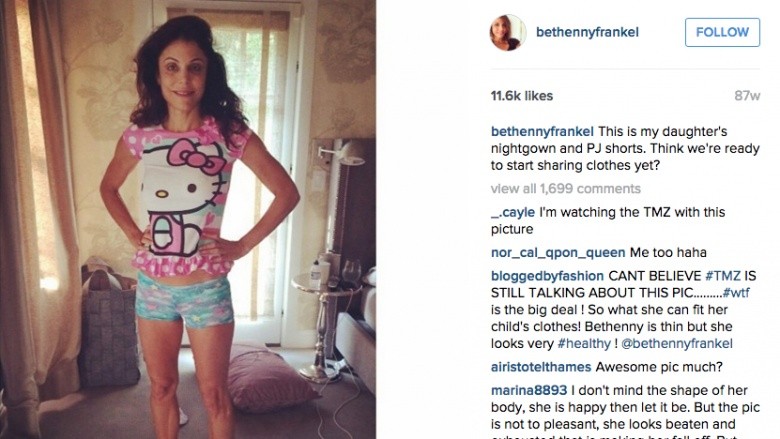This screenshot has height=439, width=780.
Task: Click the #wtf hashtag
Action: pyautogui.click(x=736, y=293)
